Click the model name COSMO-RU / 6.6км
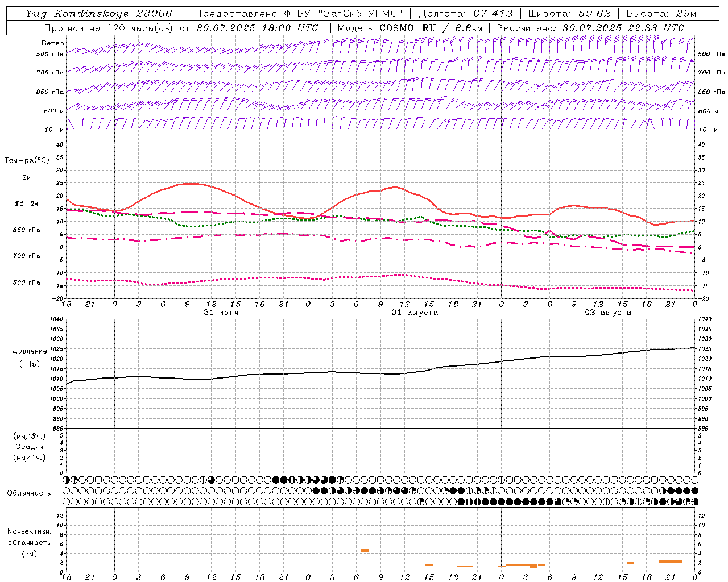Viewport: 728px width, 582px height. click(x=431, y=28)
